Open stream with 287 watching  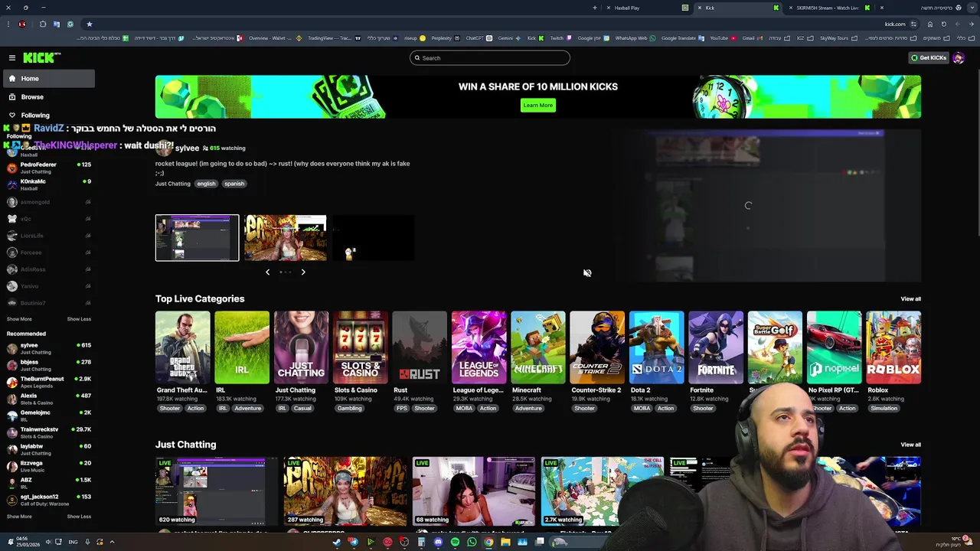tap(345, 491)
